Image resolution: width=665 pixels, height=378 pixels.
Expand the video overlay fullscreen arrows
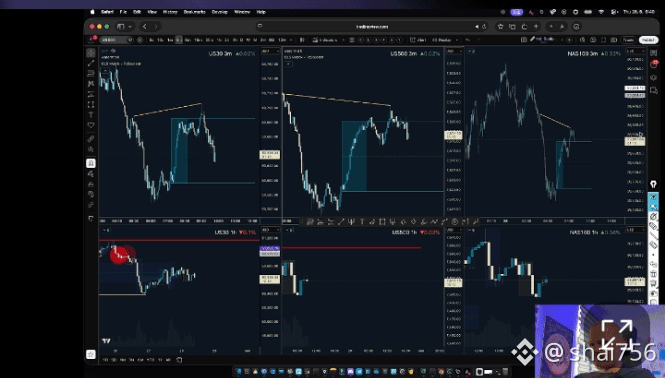click(x=617, y=334)
